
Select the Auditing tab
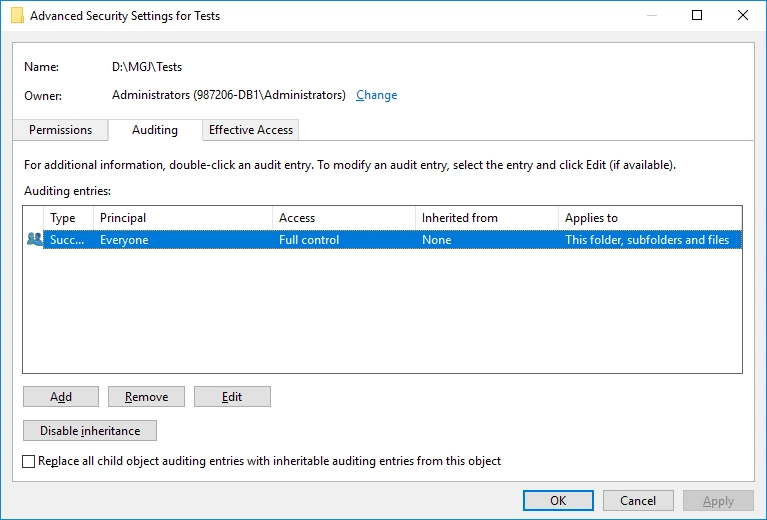click(x=155, y=130)
